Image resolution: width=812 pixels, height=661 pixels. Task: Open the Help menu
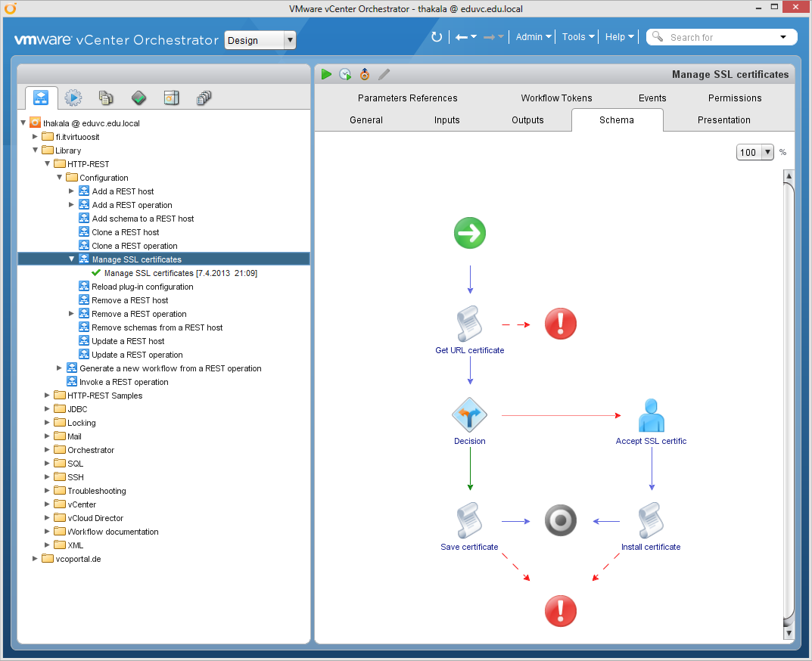[x=619, y=37]
